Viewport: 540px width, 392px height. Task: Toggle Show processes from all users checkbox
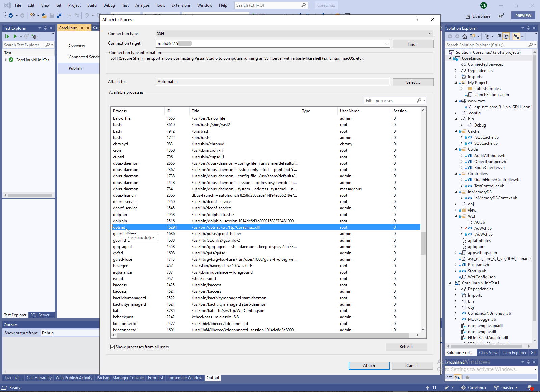113,347
